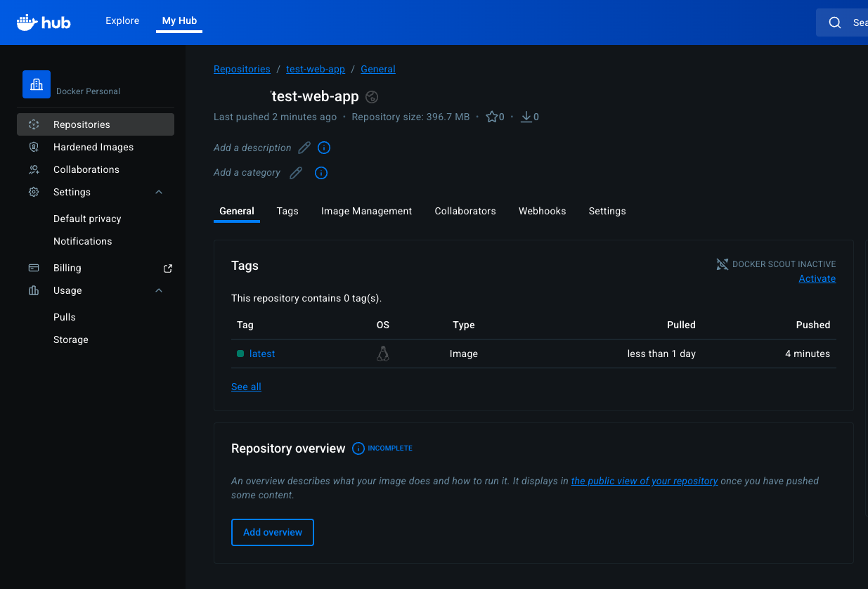
Task: Open the public view of your repository link
Action: click(x=644, y=481)
